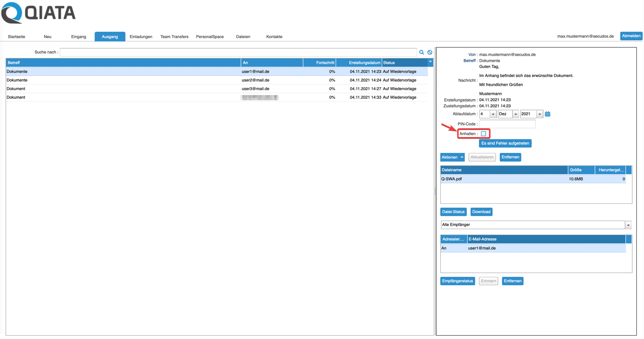Click the search magnifier icon
Image resolution: width=644 pixels, height=339 pixels.
coord(422,52)
